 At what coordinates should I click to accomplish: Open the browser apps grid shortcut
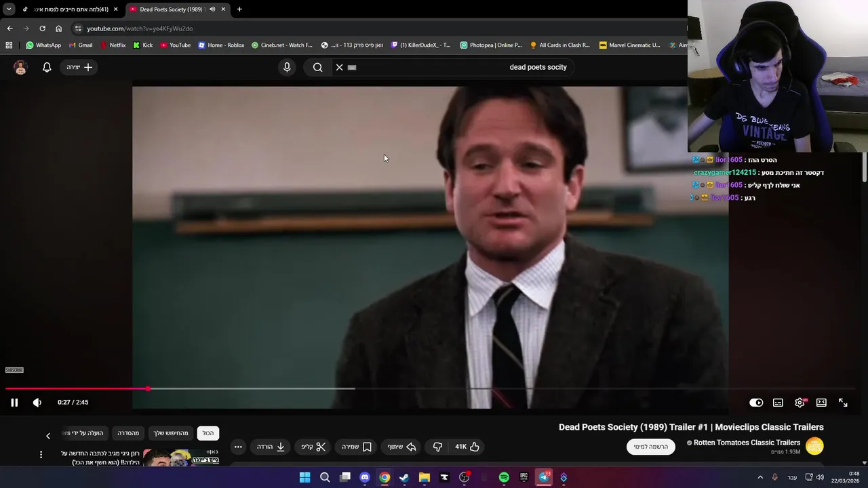click(x=9, y=45)
